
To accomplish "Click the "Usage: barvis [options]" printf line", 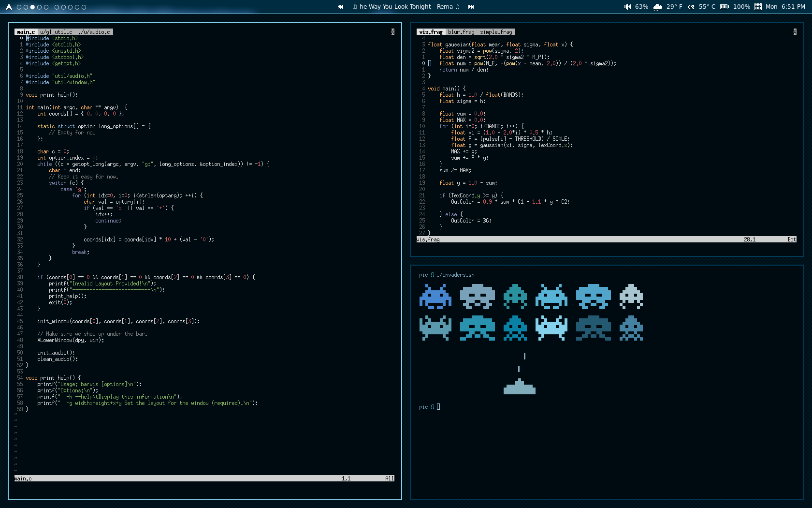I will click(89, 384).
